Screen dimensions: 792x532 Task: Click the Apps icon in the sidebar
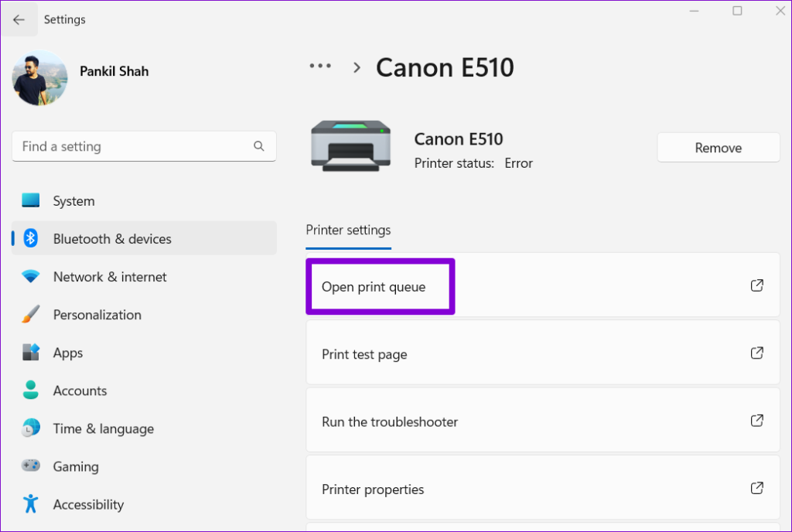[30, 353]
